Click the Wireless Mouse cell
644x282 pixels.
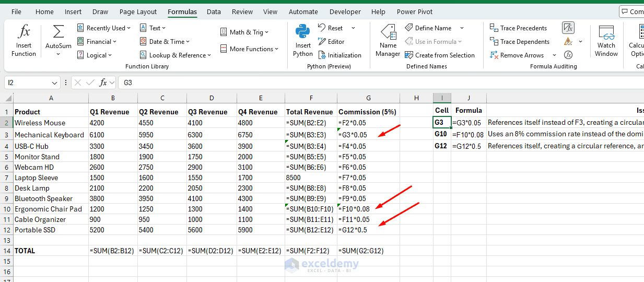(51, 123)
